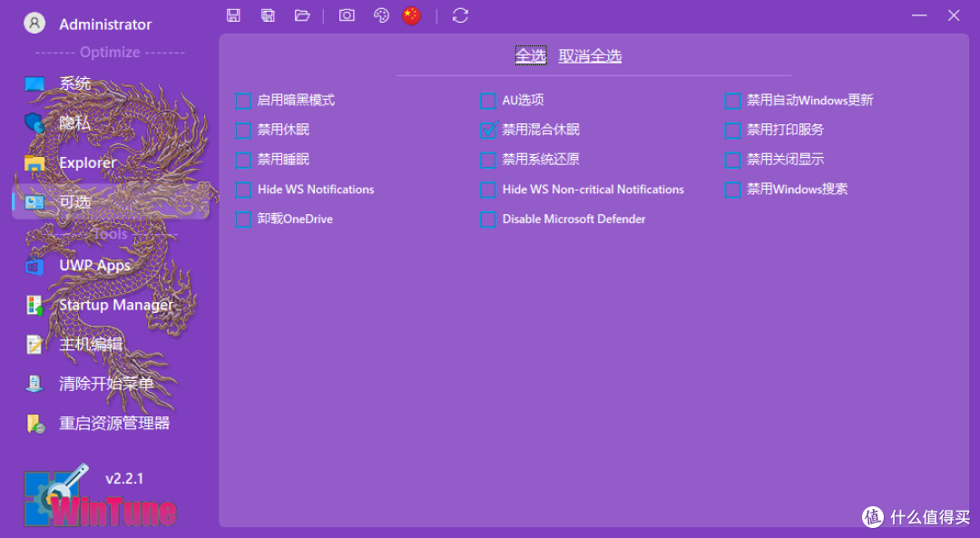Click the Startup Manager icon
The image size is (980, 538).
point(34,306)
